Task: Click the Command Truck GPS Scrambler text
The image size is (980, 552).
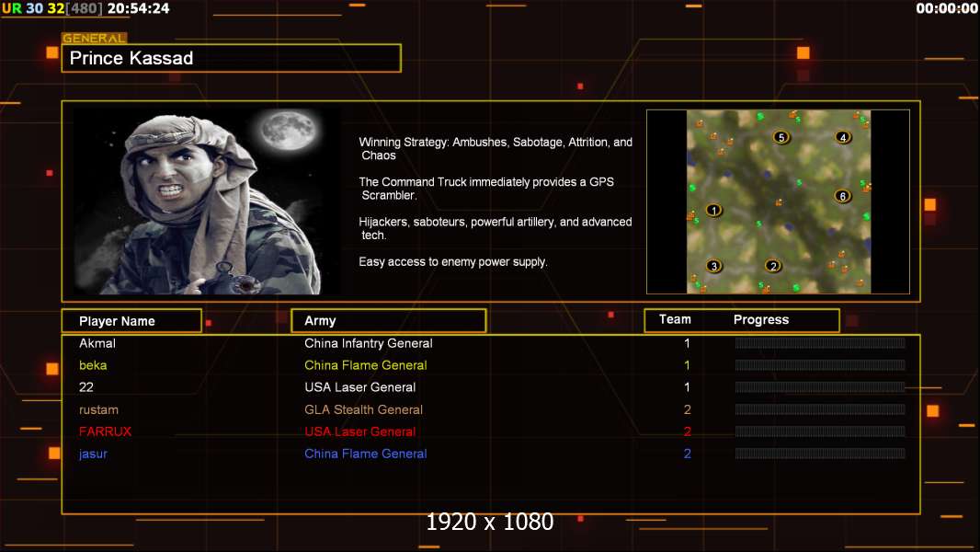Action: 486,189
